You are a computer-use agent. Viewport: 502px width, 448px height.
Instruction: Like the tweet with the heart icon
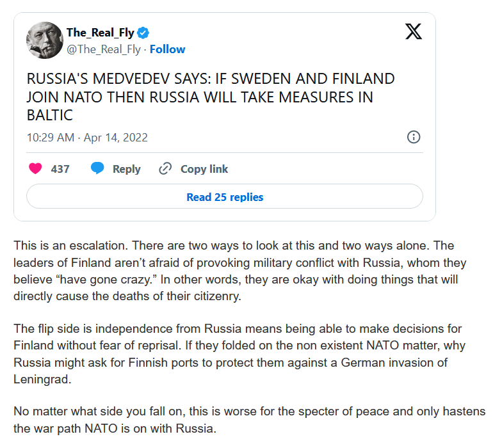pos(35,168)
